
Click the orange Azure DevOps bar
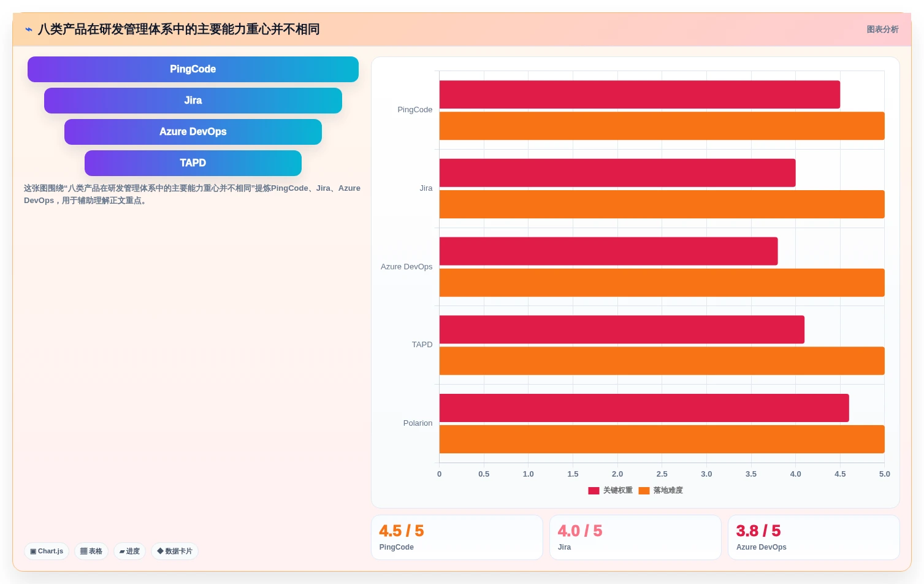click(662, 283)
